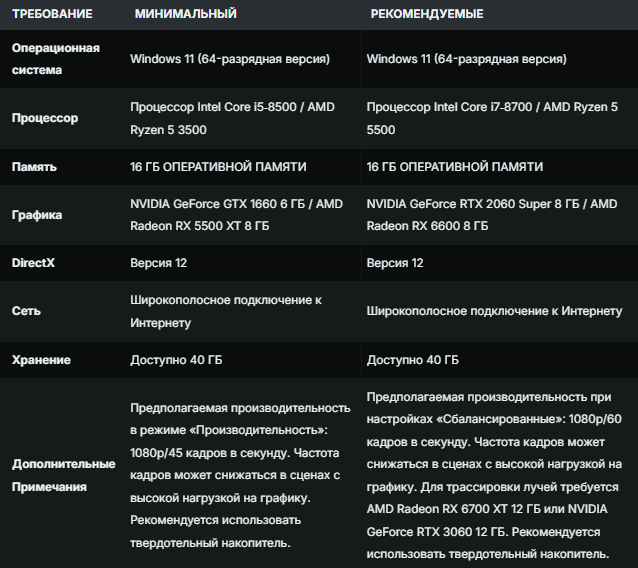
Task: Click the Intel Core i5-8500 processor cell
Action: 232,118
